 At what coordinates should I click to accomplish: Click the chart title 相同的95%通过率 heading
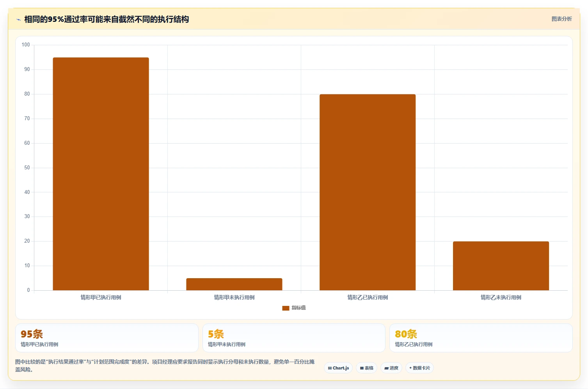[x=107, y=20]
